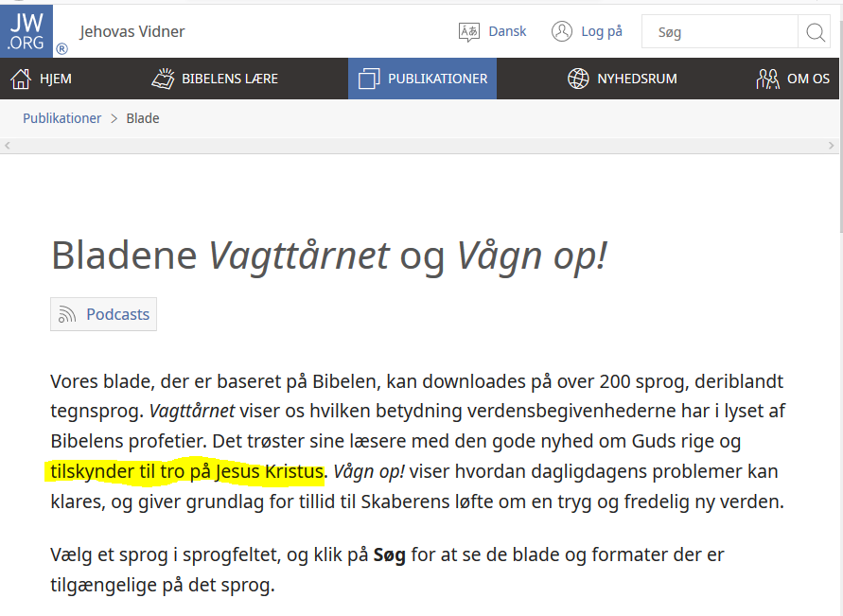Click the globe icon for Nyhedsrum

[578, 79]
